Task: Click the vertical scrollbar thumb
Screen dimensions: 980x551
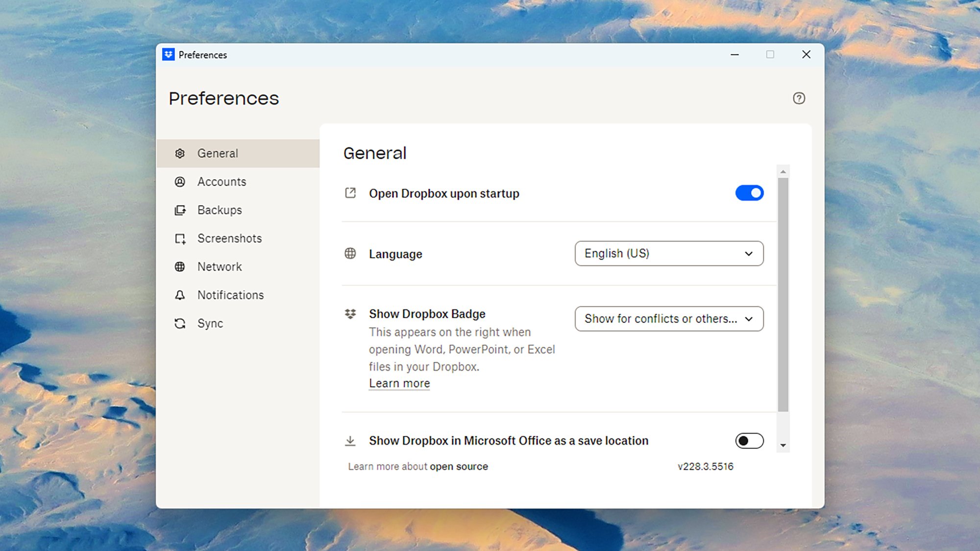Action: [783, 294]
